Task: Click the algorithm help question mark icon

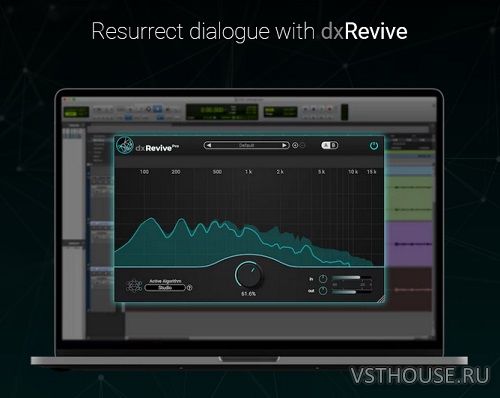Action: point(189,288)
